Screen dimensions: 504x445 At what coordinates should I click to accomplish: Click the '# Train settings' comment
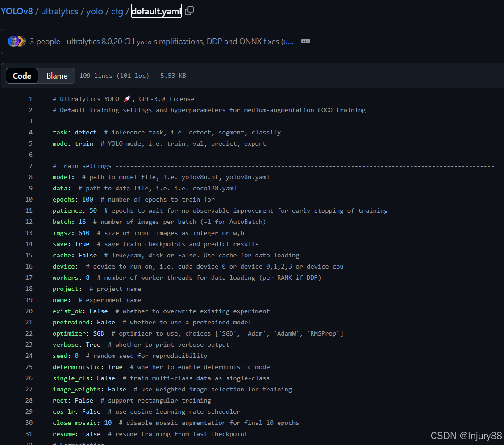[82, 166]
